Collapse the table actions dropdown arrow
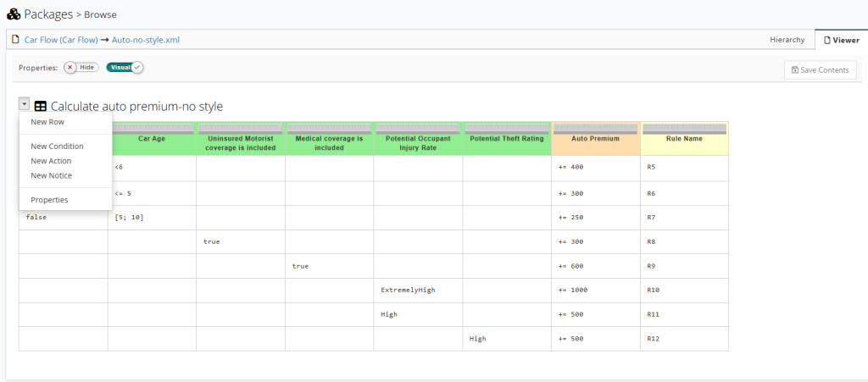 (x=25, y=103)
